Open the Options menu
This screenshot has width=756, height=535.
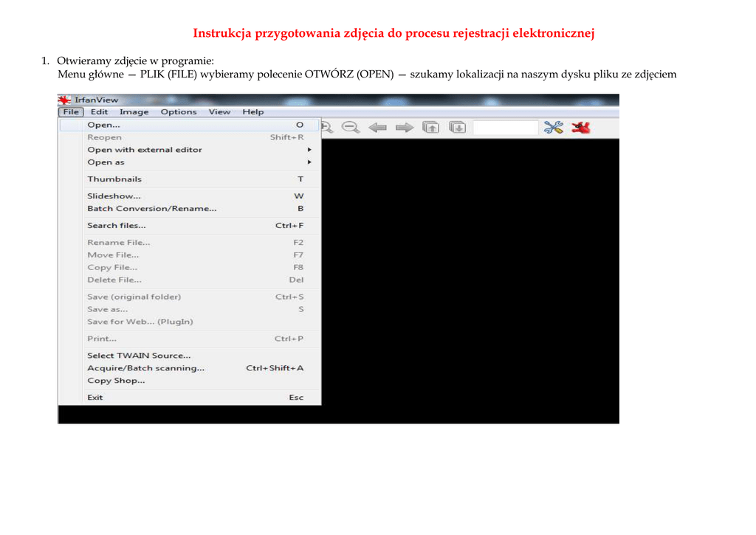[x=179, y=112]
